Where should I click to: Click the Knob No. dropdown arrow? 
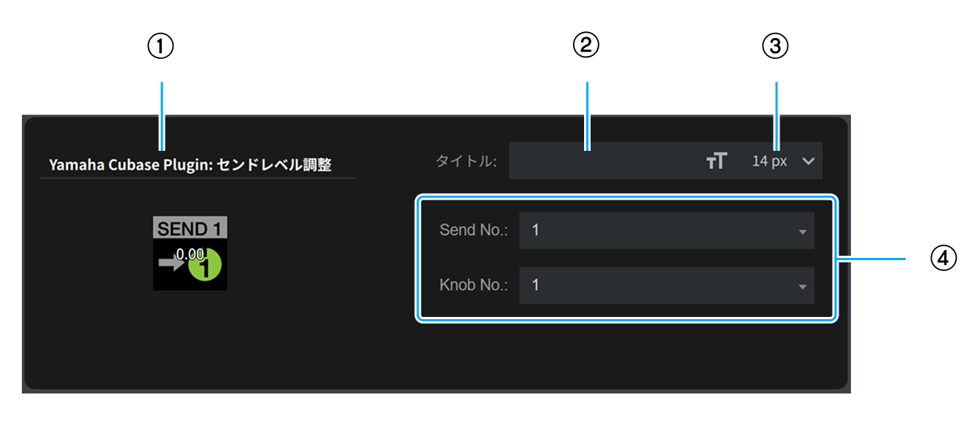[802, 286]
